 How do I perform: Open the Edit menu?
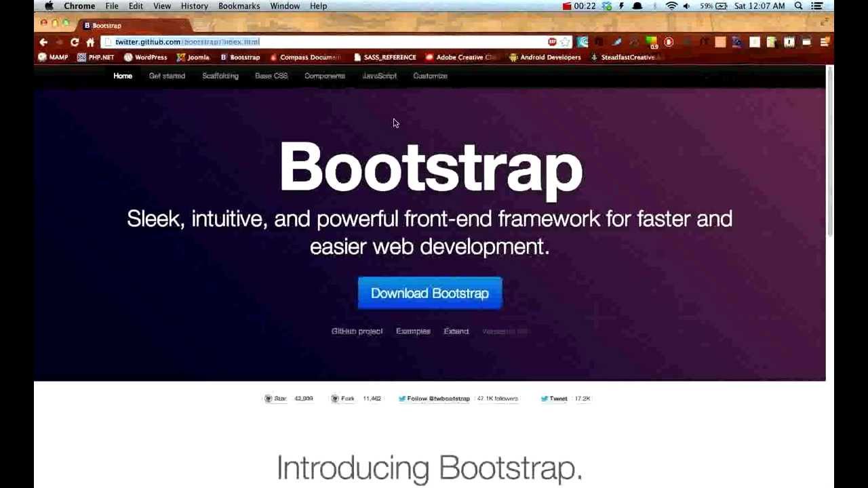[136, 6]
